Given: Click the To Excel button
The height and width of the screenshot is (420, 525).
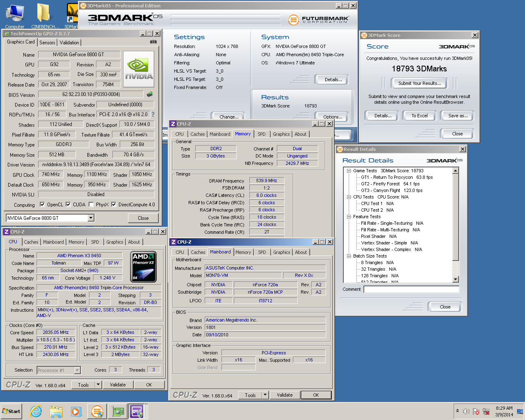Looking at the screenshot, I should (420, 116).
